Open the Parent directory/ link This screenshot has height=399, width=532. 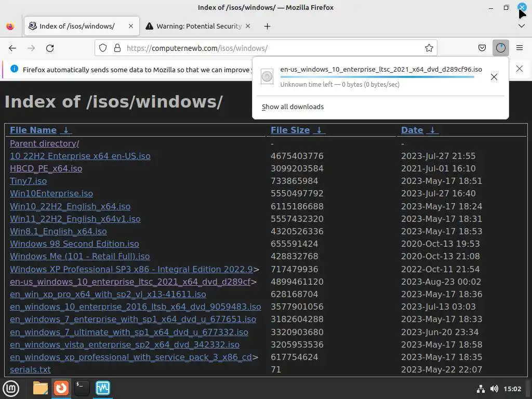[x=45, y=144]
